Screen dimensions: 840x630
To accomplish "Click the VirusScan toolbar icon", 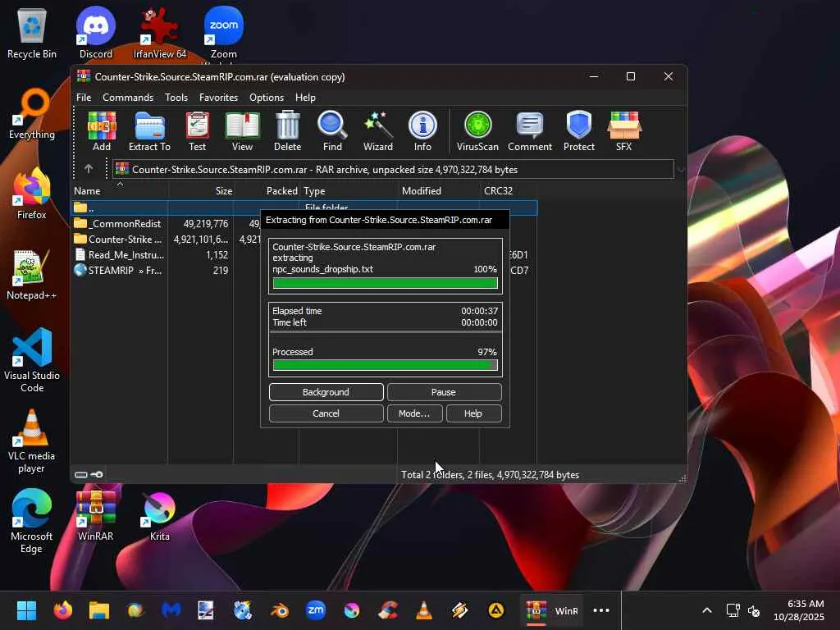I will click(477, 131).
